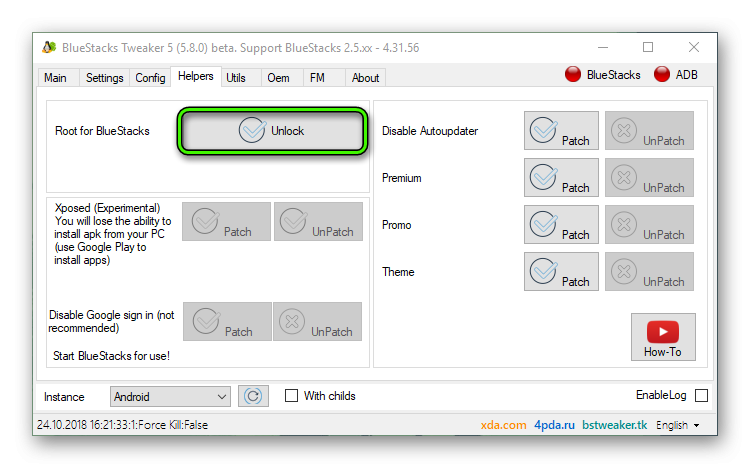Open the Config tab

tap(150, 78)
